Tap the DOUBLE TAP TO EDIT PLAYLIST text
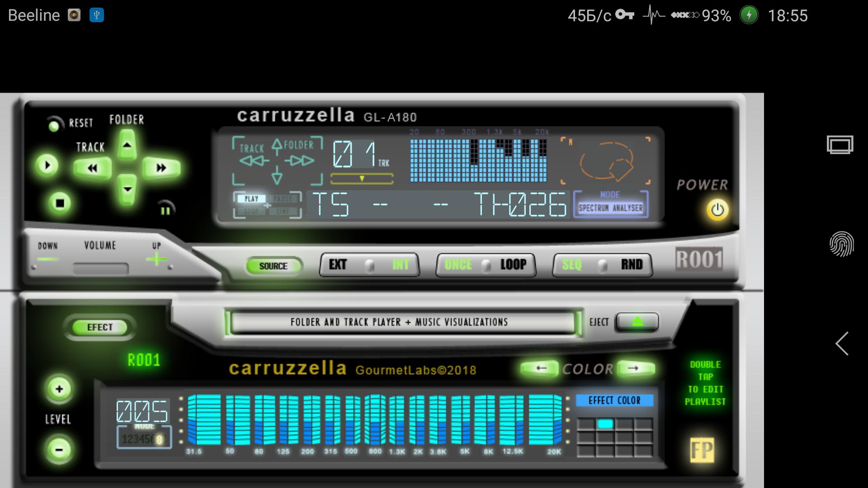 pyautogui.click(x=705, y=383)
